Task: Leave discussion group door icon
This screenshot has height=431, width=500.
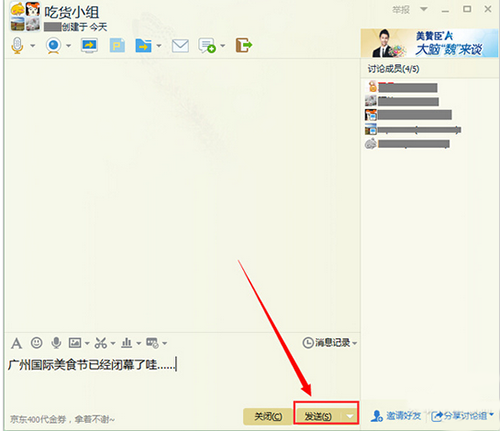Action: (244, 45)
